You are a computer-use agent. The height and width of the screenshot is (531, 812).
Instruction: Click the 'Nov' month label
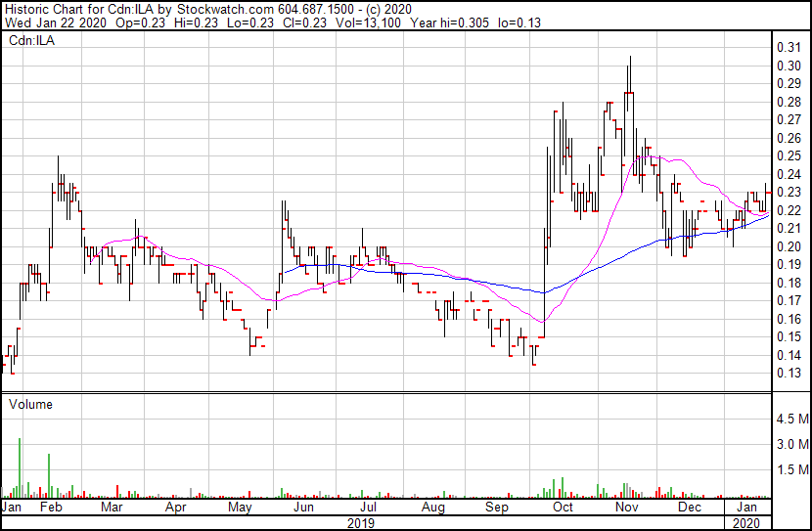[x=626, y=508]
